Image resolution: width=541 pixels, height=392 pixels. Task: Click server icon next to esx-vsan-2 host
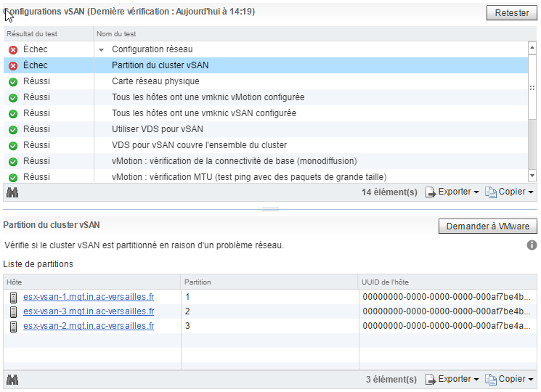point(13,327)
